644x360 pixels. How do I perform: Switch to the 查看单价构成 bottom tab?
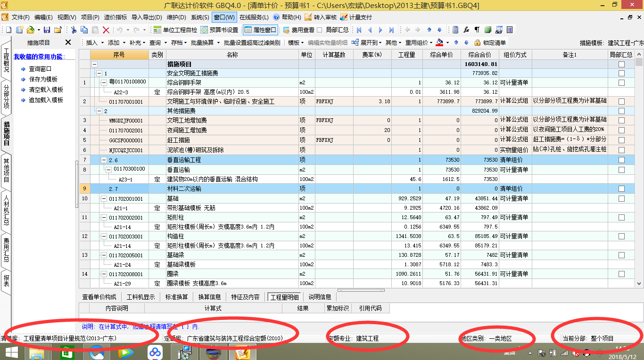point(99,297)
